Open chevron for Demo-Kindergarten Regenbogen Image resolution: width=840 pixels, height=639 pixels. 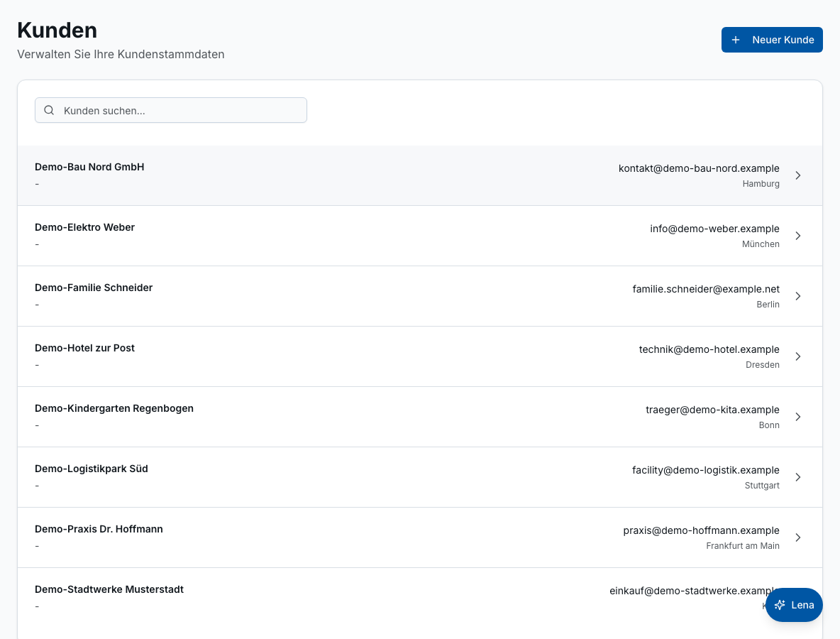click(x=797, y=417)
